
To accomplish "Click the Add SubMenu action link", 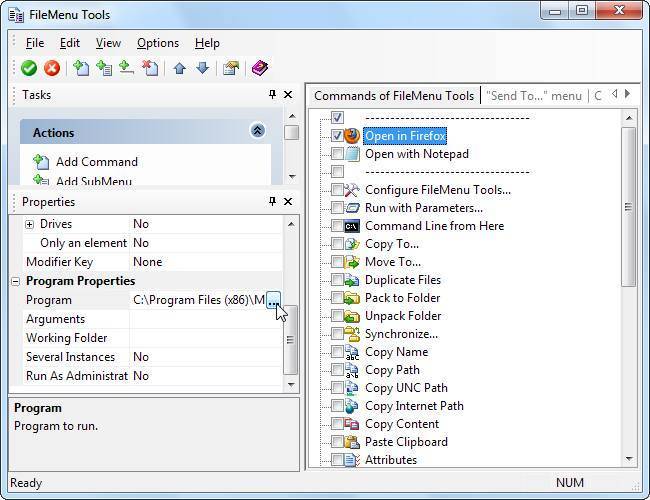I will click(94, 181).
